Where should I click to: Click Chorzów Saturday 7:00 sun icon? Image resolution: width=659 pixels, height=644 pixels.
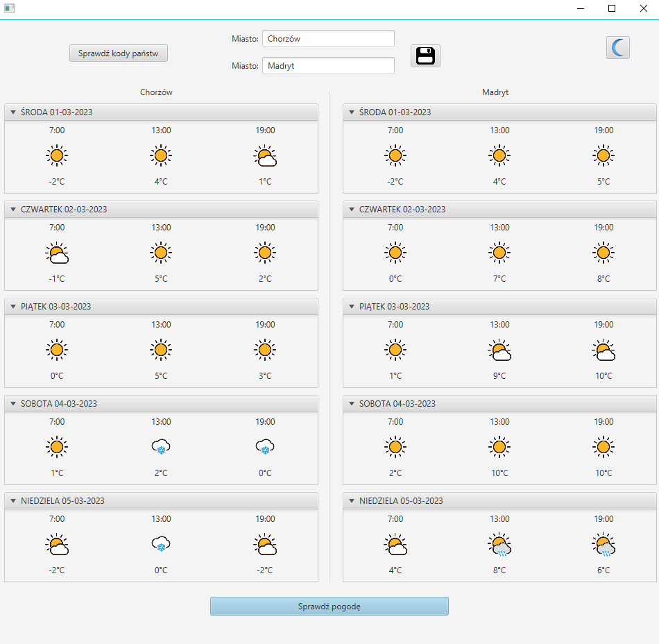pyautogui.click(x=57, y=447)
